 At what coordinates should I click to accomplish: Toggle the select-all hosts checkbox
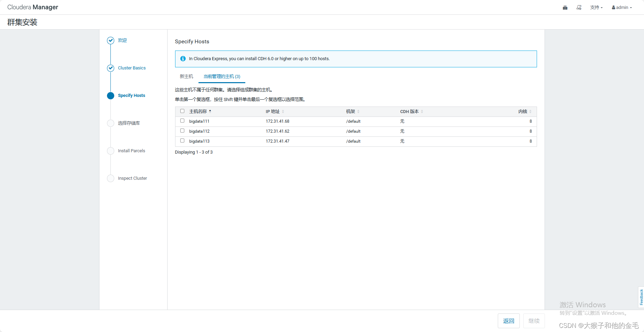click(x=182, y=111)
